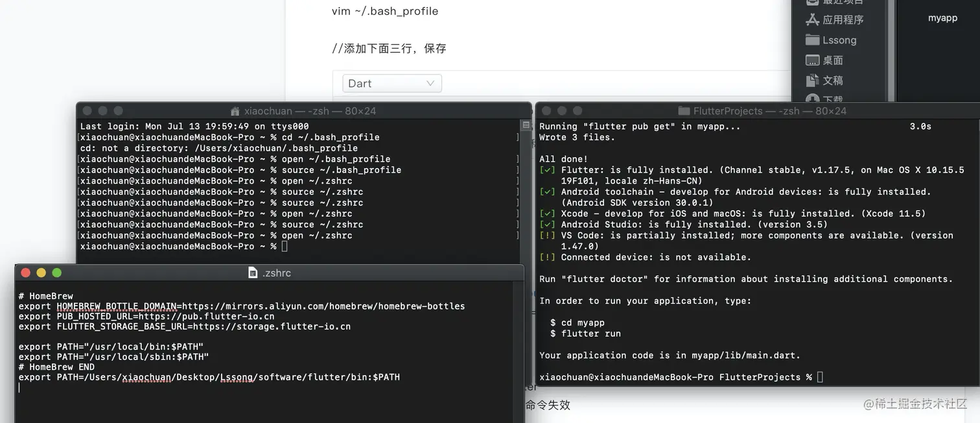
Task: Click the "All done!" line
Action: (564, 159)
